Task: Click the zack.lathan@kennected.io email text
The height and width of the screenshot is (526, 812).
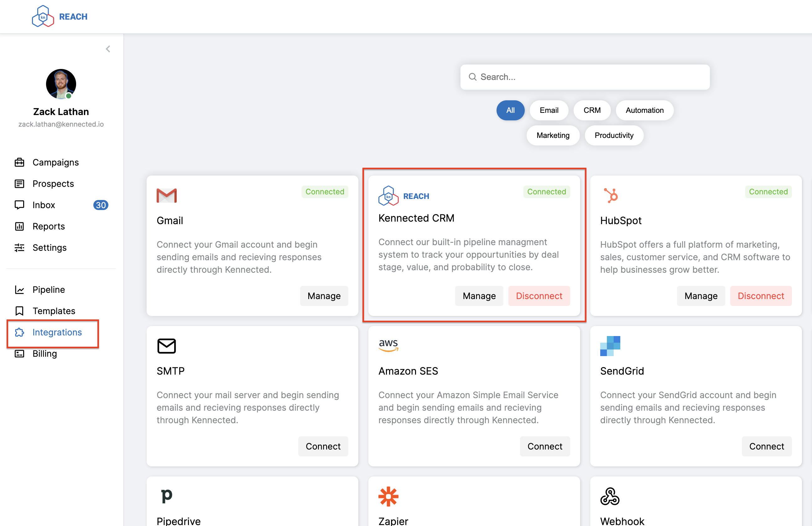Action: pyautogui.click(x=61, y=124)
